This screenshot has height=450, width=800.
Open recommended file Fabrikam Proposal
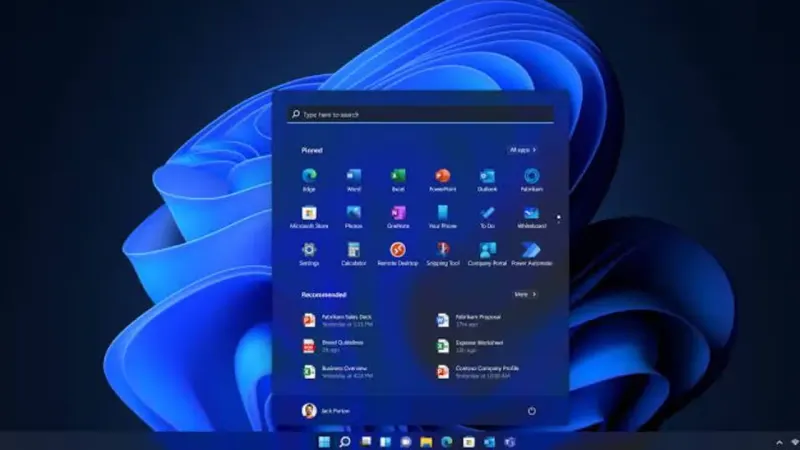tap(469, 320)
